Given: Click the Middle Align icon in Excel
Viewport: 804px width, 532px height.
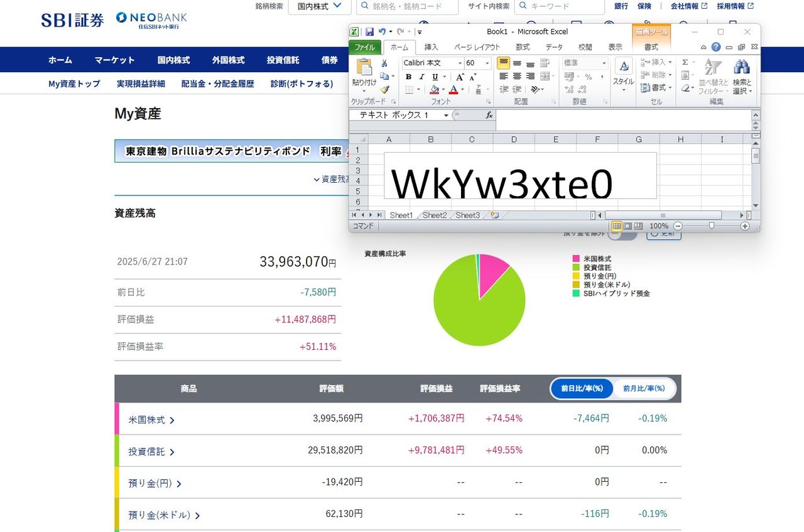Looking at the screenshot, I should (x=517, y=63).
